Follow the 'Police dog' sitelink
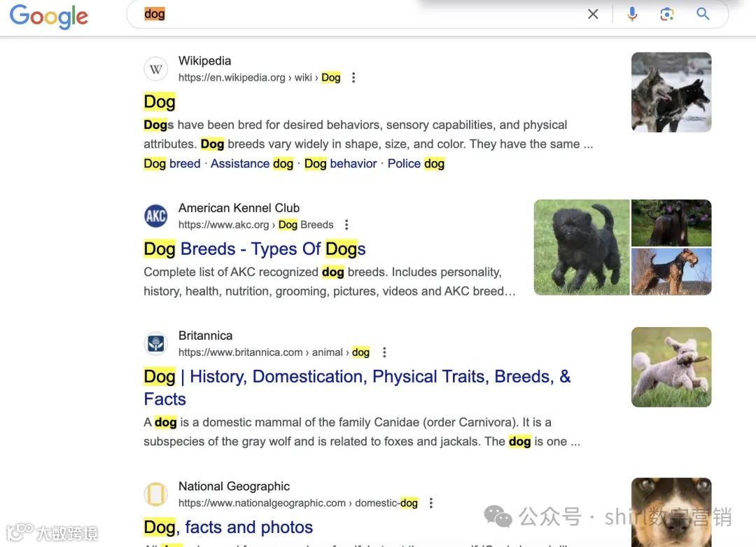Image resolution: width=756 pixels, height=547 pixels. coord(416,163)
